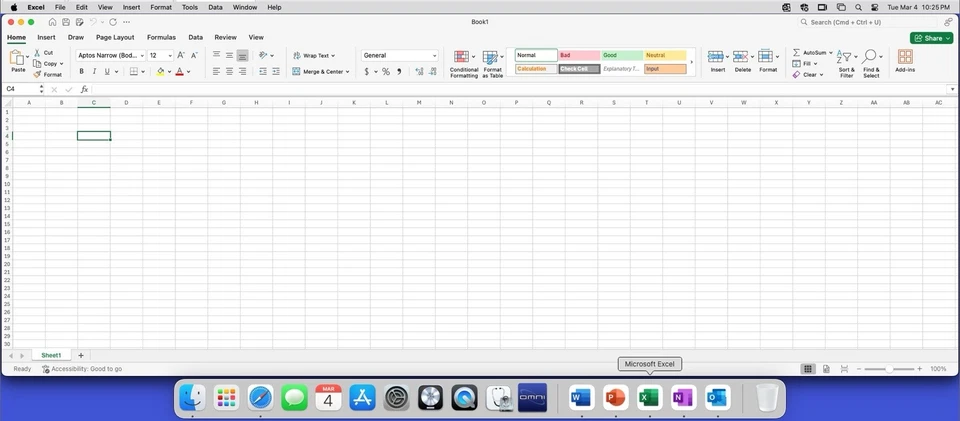The width and height of the screenshot is (960, 421).
Task: Decrease the cell indent
Action: [263, 72]
